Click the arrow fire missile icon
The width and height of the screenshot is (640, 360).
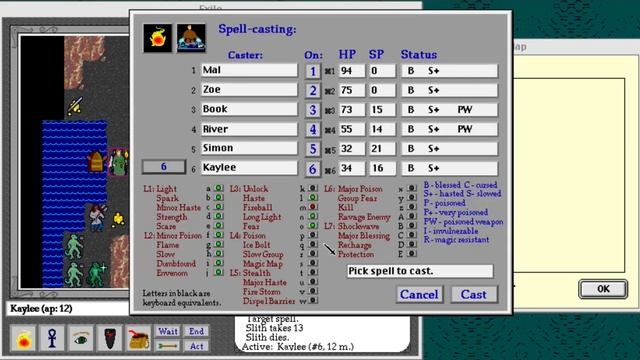pyautogui.click(x=168, y=346)
